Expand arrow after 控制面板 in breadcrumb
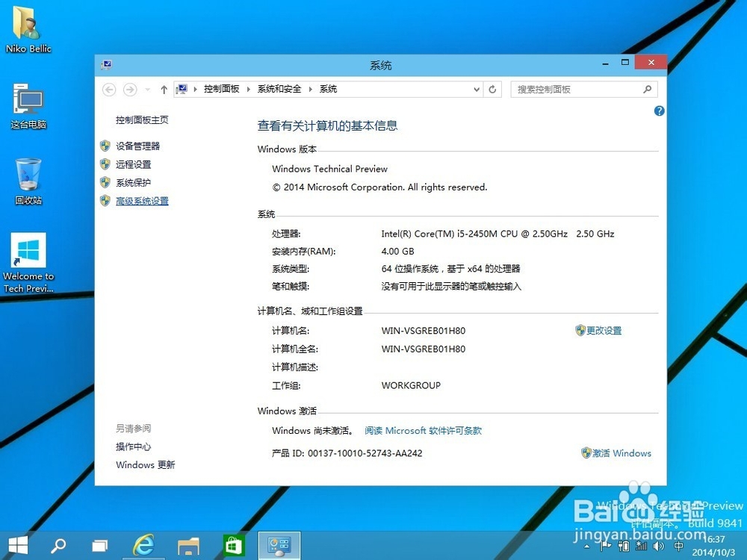Screen dimensions: 747x560 coord(248,89)
